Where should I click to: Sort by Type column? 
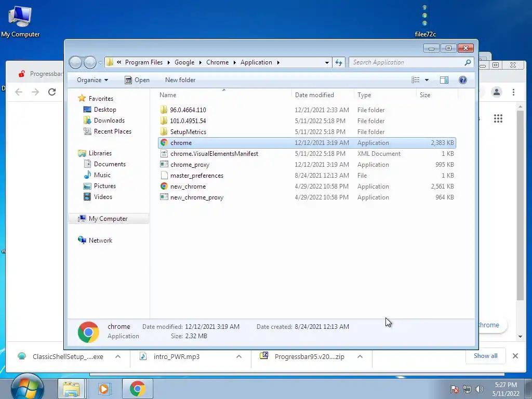coord(385,95)
